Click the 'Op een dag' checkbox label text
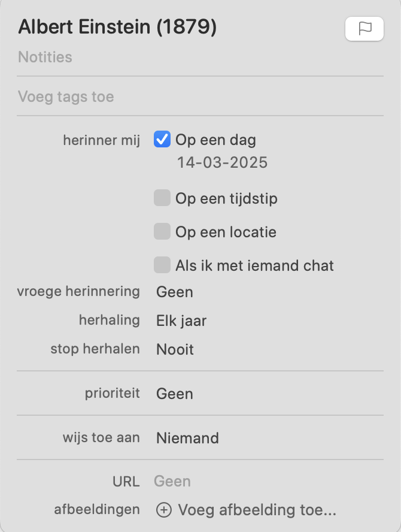Viewport: 401px width, 532px height. point(215,140)
